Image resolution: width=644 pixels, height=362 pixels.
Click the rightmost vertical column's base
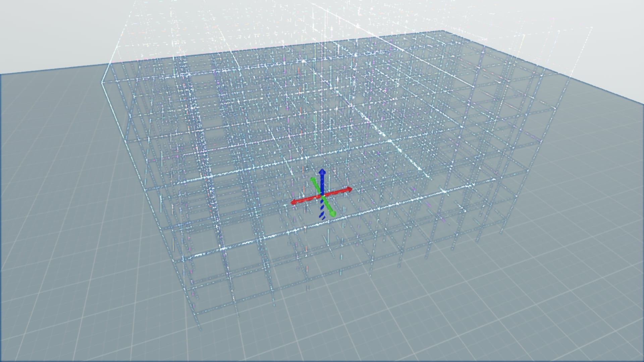point(502,232)
